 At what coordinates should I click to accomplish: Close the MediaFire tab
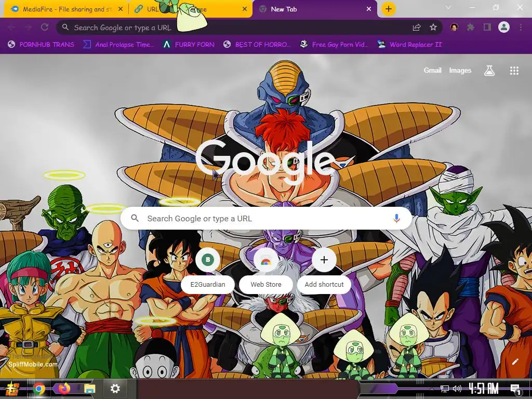121,9
